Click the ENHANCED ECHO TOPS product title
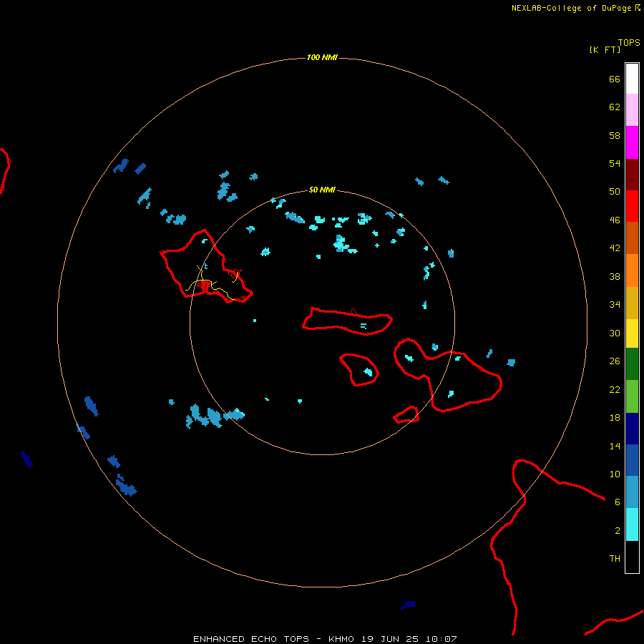 (251, 639)
